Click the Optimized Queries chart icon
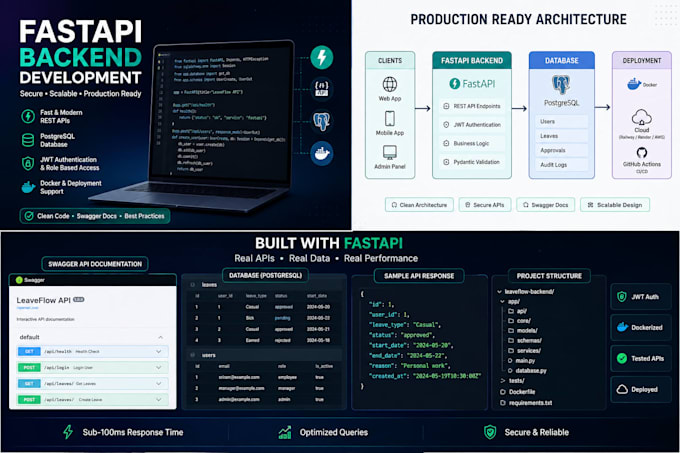 pos(285,432)
